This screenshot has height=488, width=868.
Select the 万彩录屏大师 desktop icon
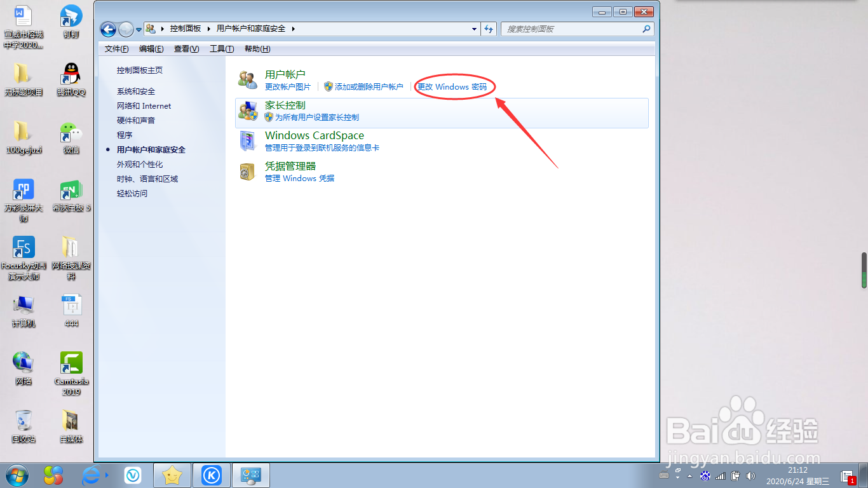tap(24, 200)
